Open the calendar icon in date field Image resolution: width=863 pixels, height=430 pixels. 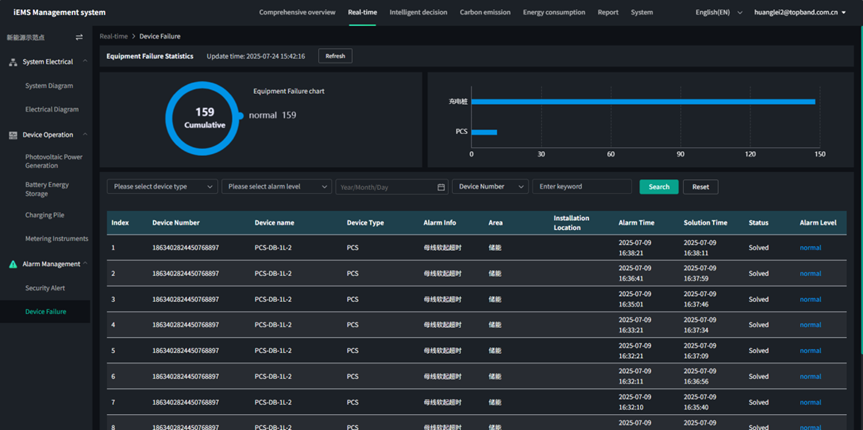pyautogui.click(x=441, y=187)
